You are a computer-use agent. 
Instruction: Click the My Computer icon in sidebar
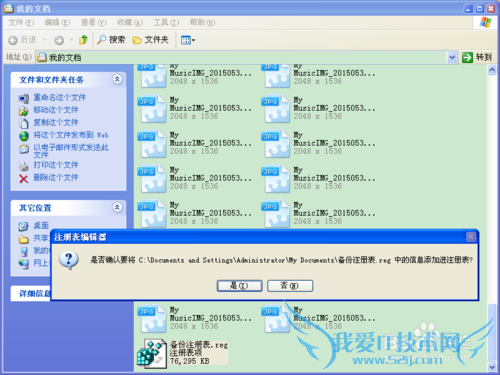click(24, 251)
